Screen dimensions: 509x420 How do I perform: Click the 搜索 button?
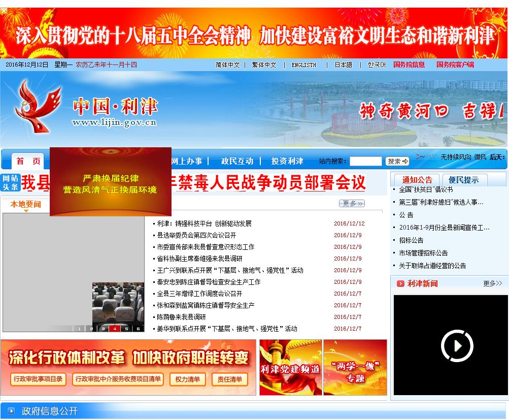click(x=397, y=161)
